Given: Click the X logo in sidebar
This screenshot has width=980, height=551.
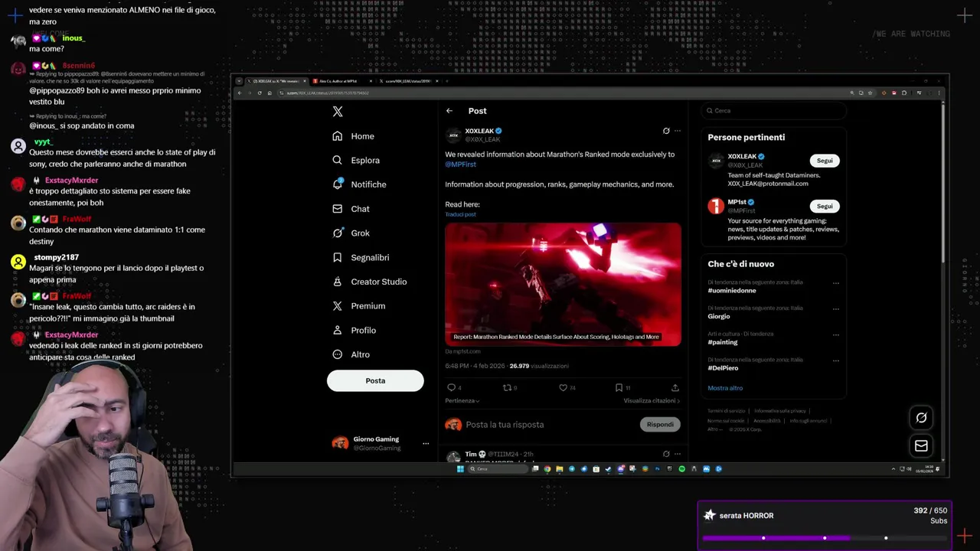Looking at the screenshot, I should (x=338, y=112).
